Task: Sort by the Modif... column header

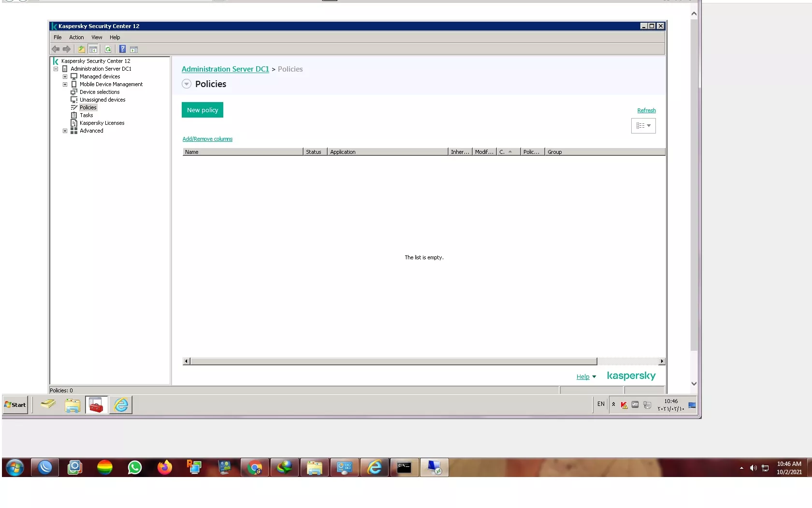Action: pos(484,152)
